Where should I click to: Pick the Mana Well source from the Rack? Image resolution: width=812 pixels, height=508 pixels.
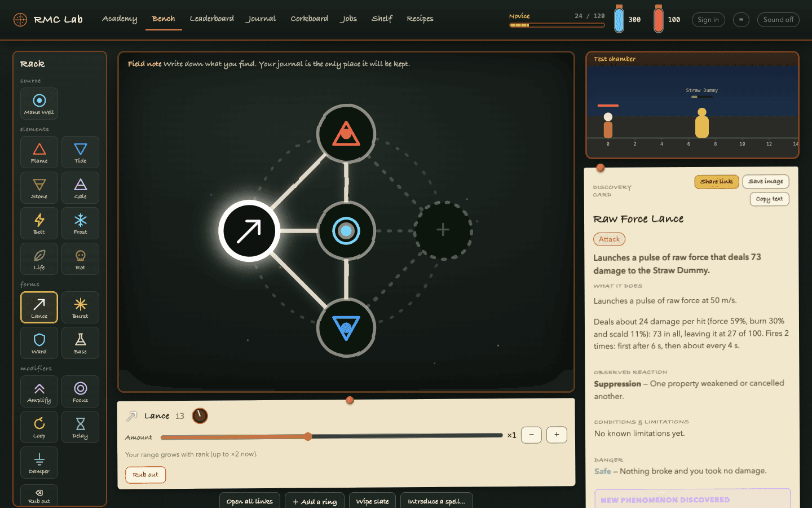click(x=39, y=103)
